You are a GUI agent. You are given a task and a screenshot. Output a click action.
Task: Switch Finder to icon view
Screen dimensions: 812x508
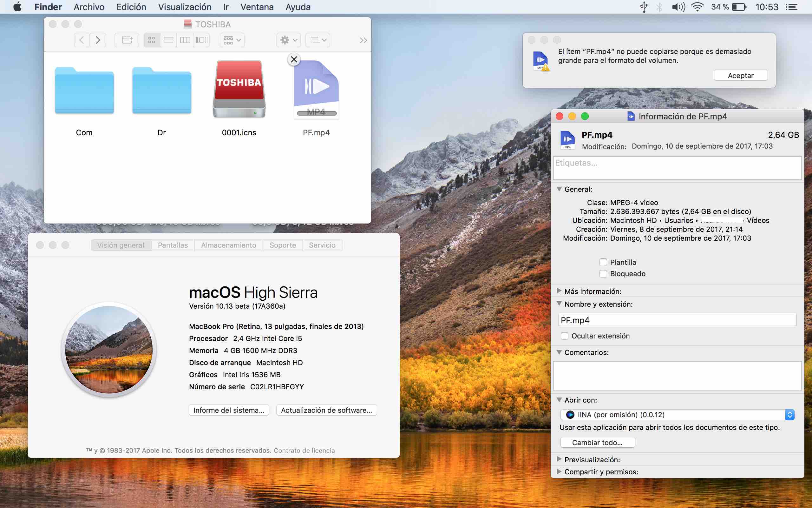[x=152, y=40]
